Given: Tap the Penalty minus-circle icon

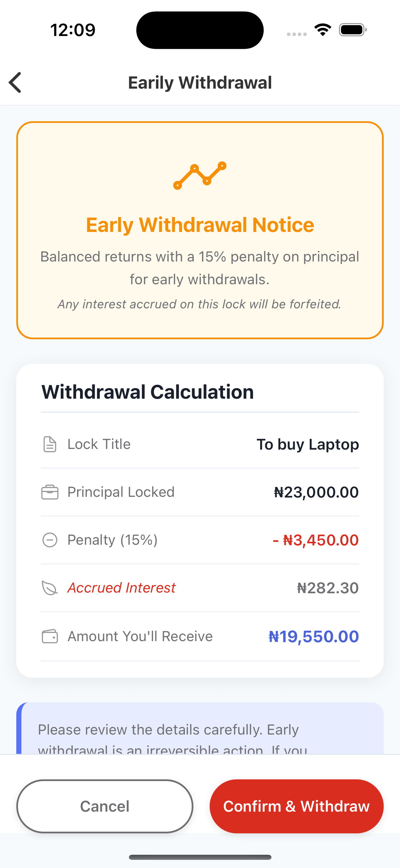Looking at the screenshot, I should pos(50,540).
